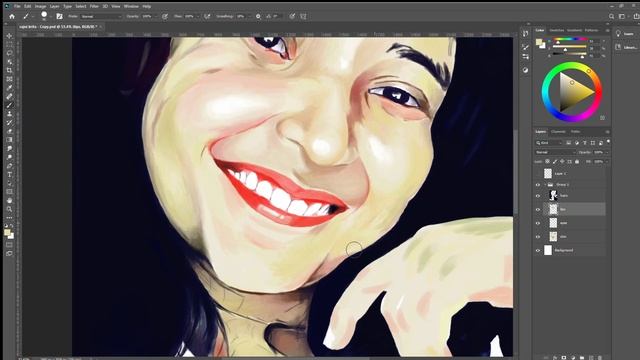Select the Rectangular Marquee tool
Viewport: 640px width, 360px height.
9,44
